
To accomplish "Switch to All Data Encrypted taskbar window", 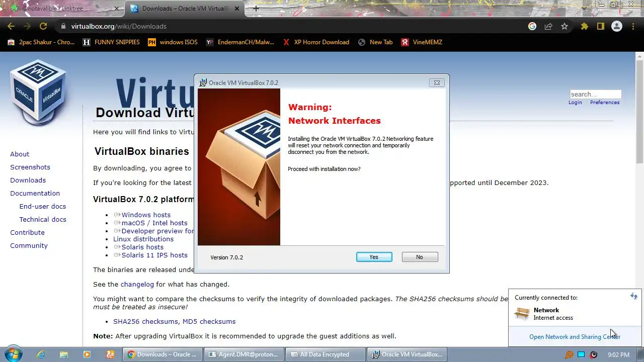I will [326, 354].
